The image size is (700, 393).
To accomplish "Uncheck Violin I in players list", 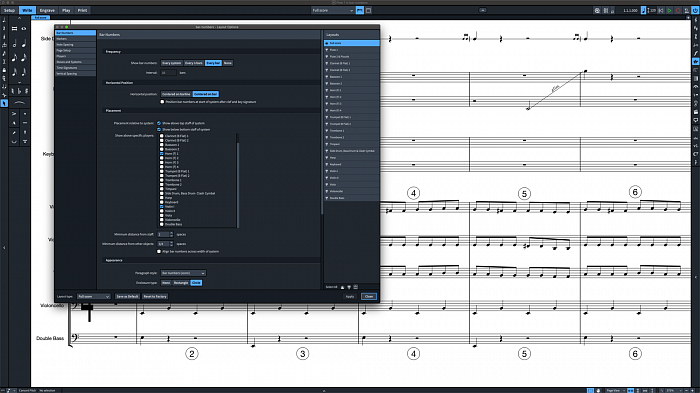I will point(162,207).
